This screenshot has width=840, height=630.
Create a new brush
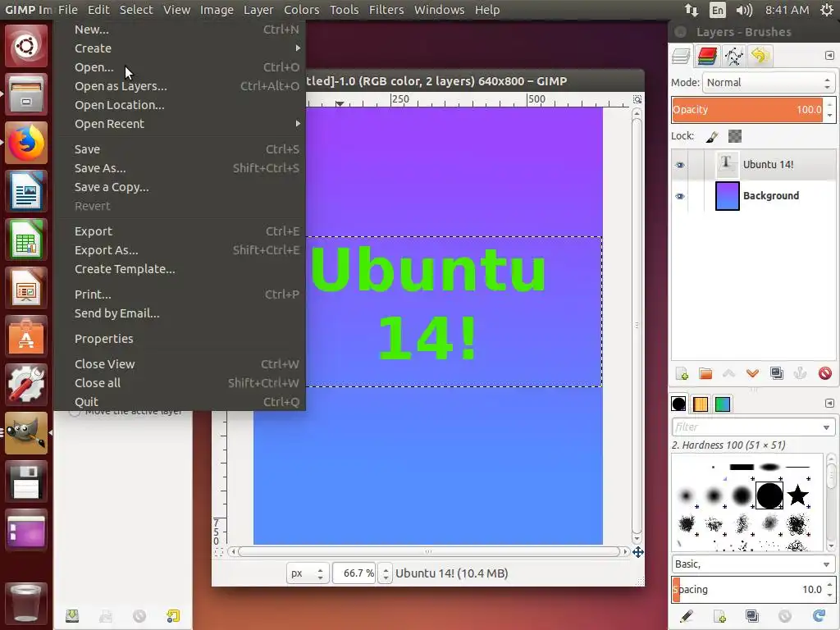click(x=719, y=616)
